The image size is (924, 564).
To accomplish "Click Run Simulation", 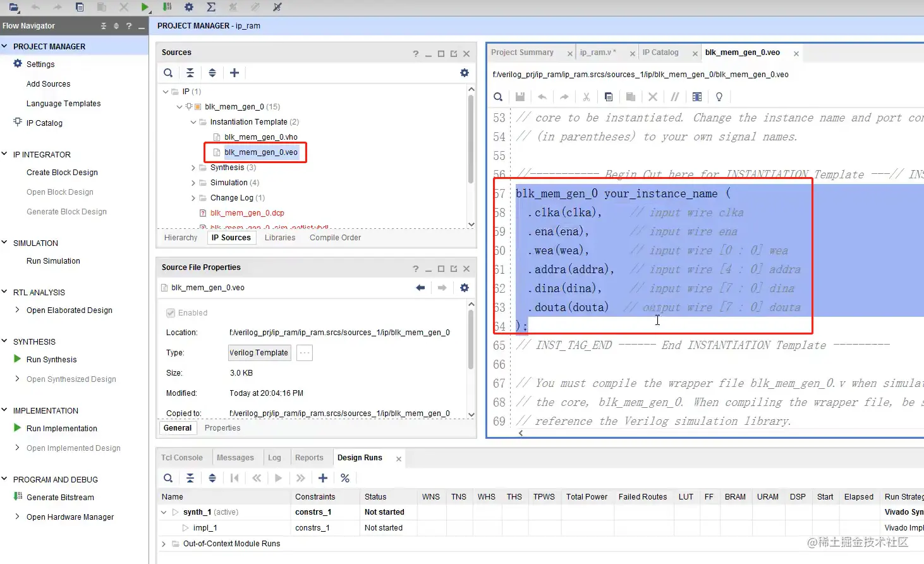I will (53, 261).
